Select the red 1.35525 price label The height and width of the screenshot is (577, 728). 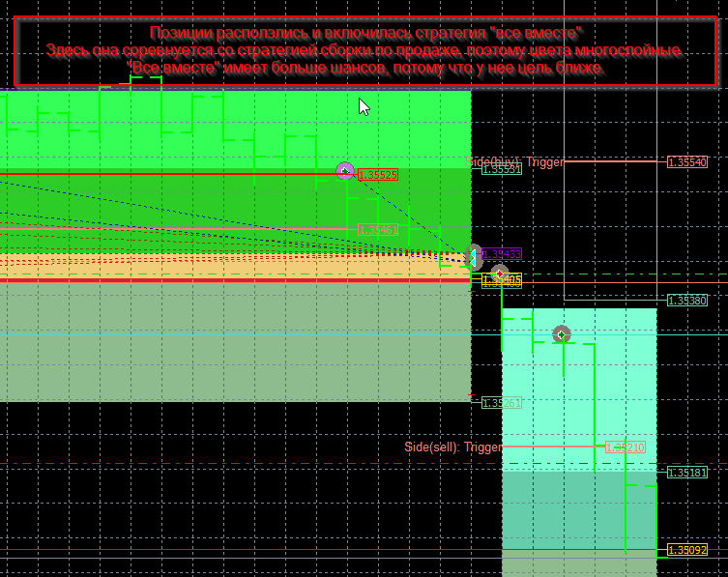tap(378, 175)
